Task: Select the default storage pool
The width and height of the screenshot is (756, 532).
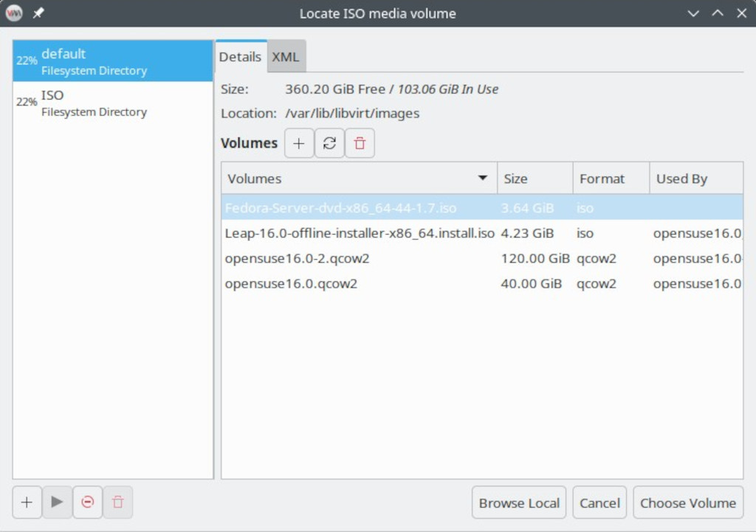Action: [113, 61]
